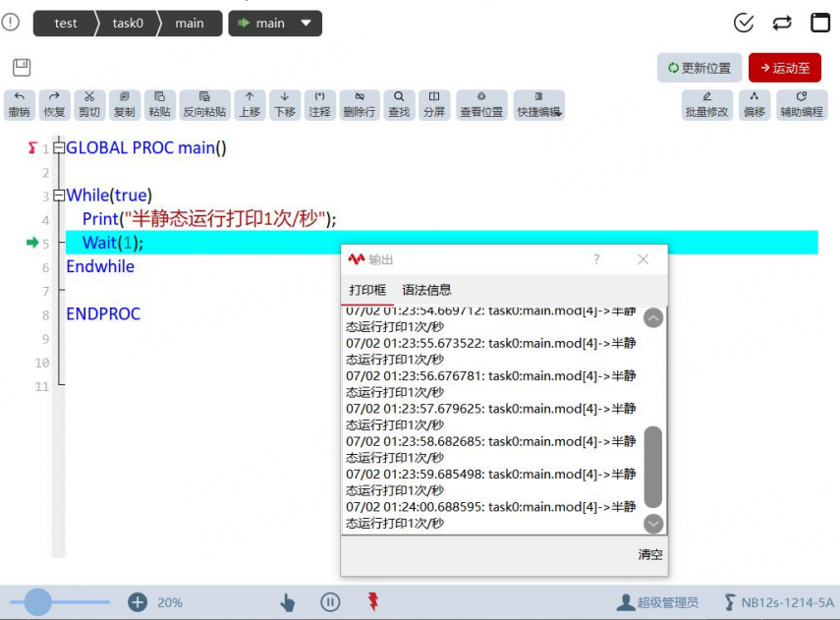Click the hand pointer manual mode icon
The image size is (840, 620).
tap(288, 603)
